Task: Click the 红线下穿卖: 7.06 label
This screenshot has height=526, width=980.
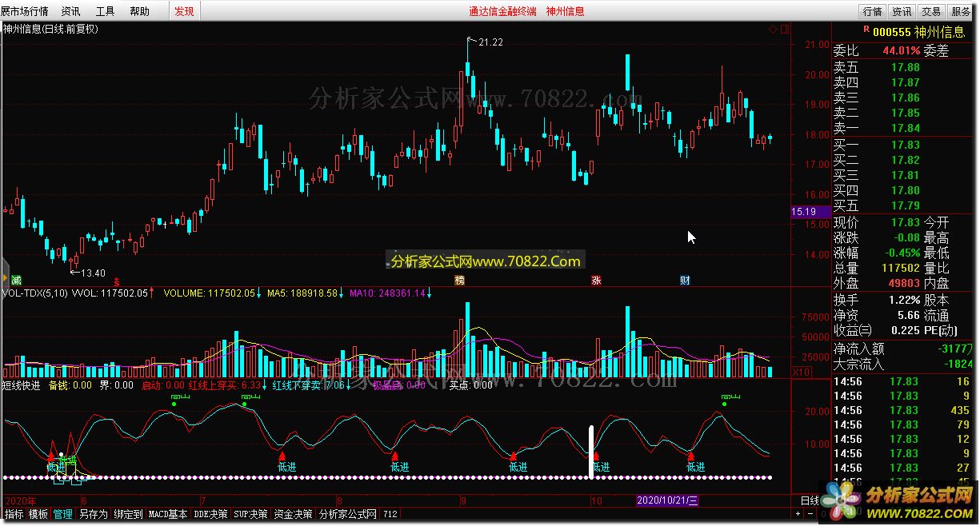Action: pyautogui.click(x=308, y=385)
